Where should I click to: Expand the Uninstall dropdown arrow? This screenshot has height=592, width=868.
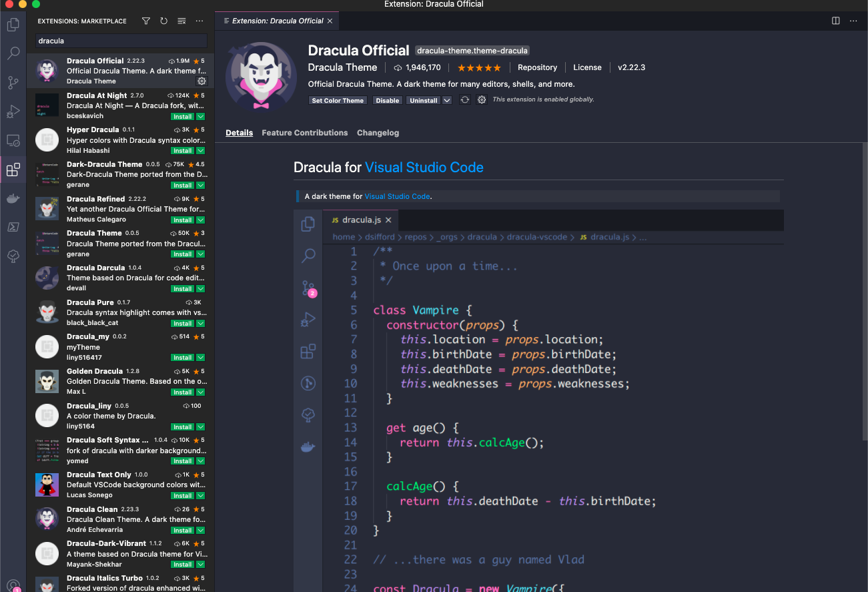pyautogui.click(x=447, y=100)
